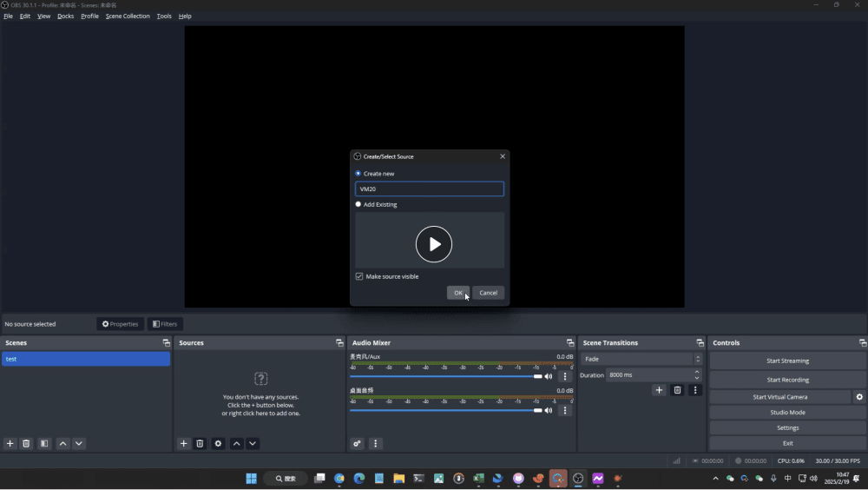This screenshot has width=868, height=490.
Task: Uncheck Make source visible checkbox
Action: (359, 276)
